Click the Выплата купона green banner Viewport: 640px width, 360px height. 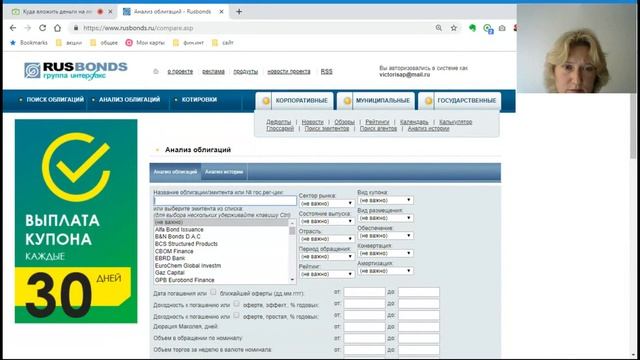click(76, 221)
